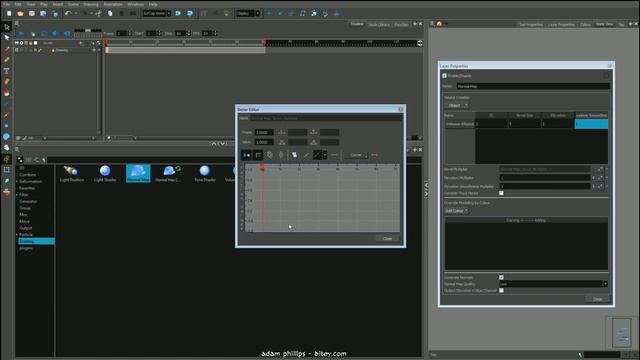Viewport: 640px width, 360px height.
Task: Toggle the Enable/Disable checkbox in Layer Properties
Action: pyautogui.click(x=444, y=76)
